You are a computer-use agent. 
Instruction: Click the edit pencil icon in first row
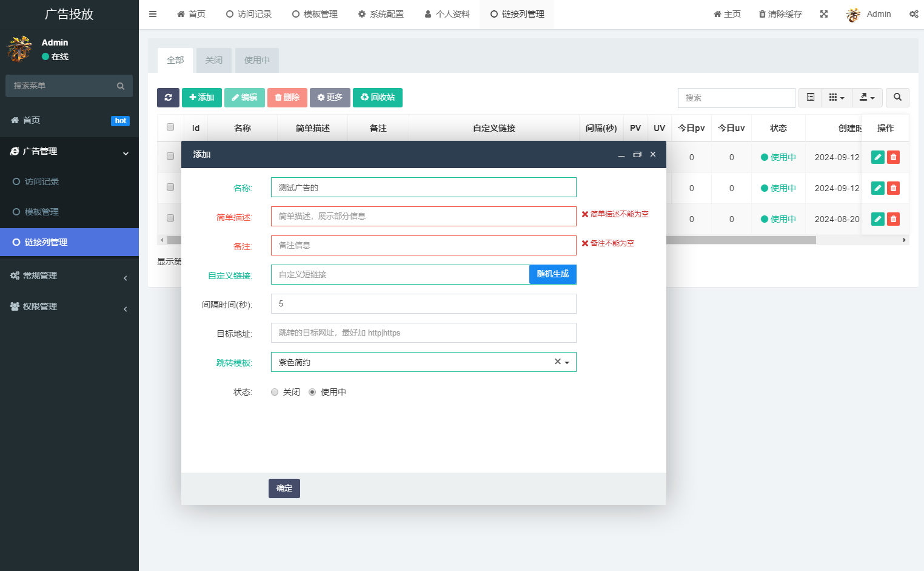(877, 157)
